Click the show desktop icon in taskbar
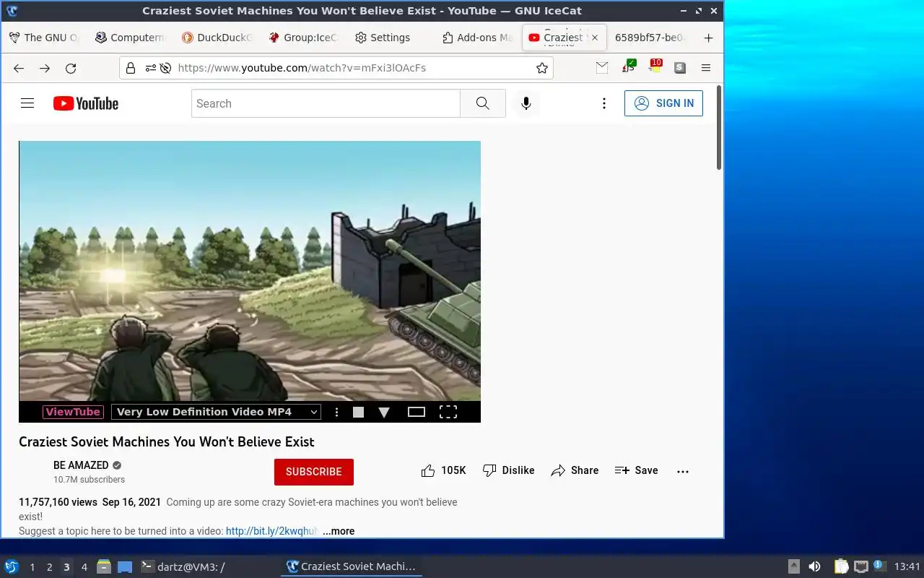This screenshot has height=578, width=924. 125,566
